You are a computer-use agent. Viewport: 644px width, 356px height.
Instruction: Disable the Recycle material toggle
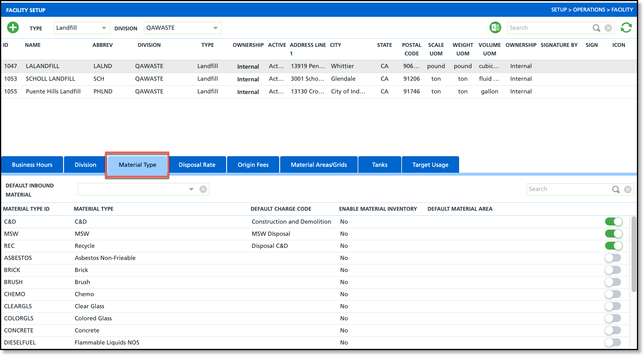click(614, 245)
